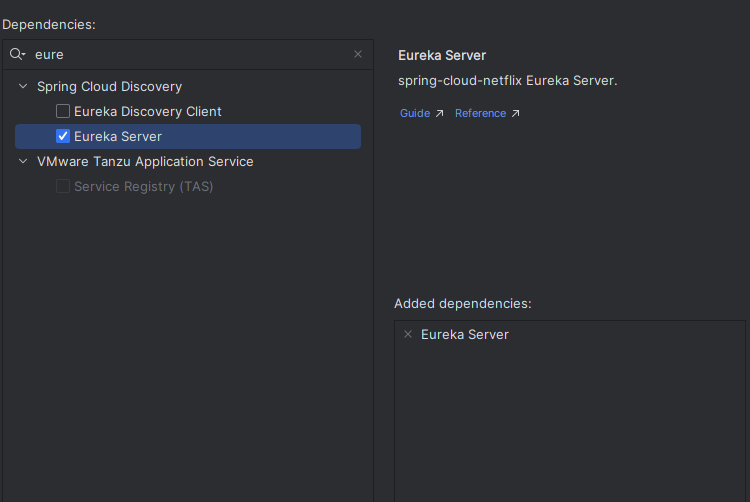
Task: Uncheck the Eureka Server checkbox
Action: pyautogui.click(x=63, y=136)
